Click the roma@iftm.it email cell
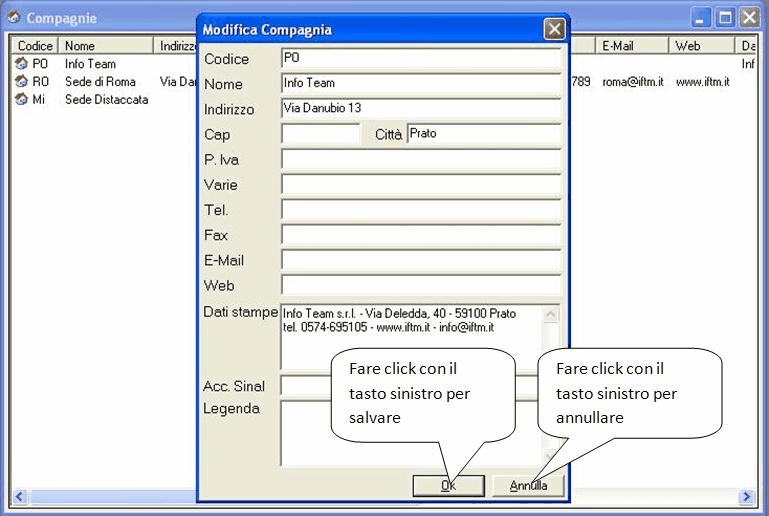This screenshot has width=769, height=516. pos(633,82)
